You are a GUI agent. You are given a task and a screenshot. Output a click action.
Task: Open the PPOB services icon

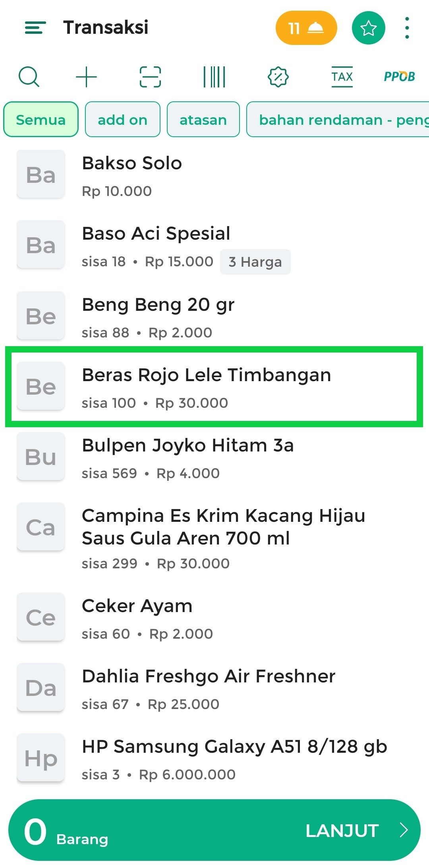point(399,77)
